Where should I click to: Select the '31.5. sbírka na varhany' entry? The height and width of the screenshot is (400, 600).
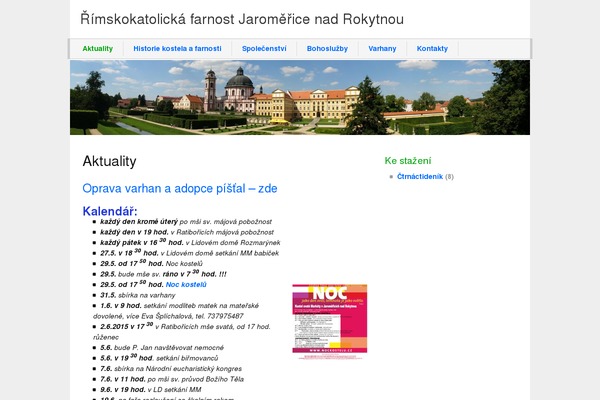pyautogui.click(x=138, y=295)
